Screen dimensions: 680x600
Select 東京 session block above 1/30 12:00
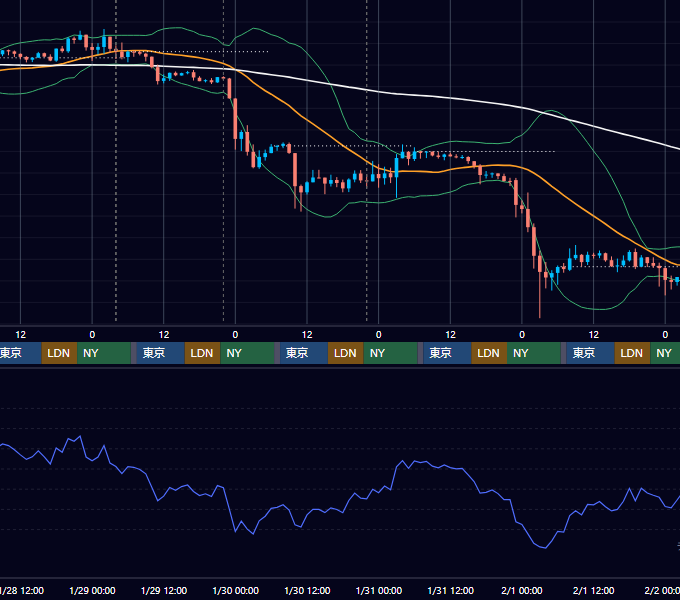click(304, 353)
